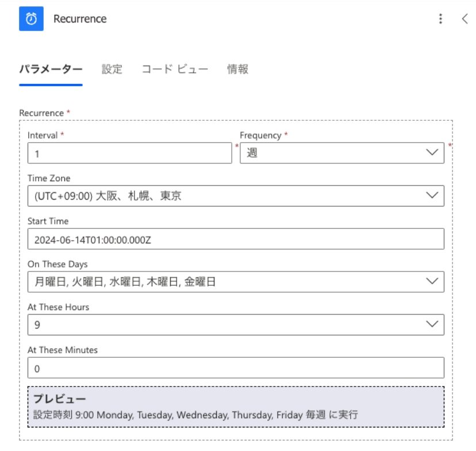Click the At These Minutes field
Screen dimensions: 476x451
pyautogui.click(x=236, y=368)
